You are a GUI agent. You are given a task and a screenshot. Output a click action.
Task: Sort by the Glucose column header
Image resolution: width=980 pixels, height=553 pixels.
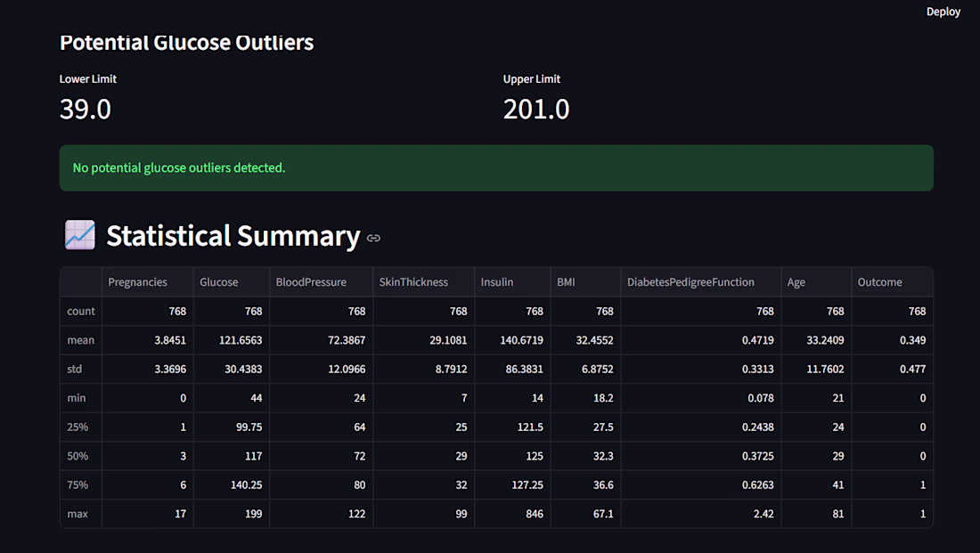(x=232, y=281)
